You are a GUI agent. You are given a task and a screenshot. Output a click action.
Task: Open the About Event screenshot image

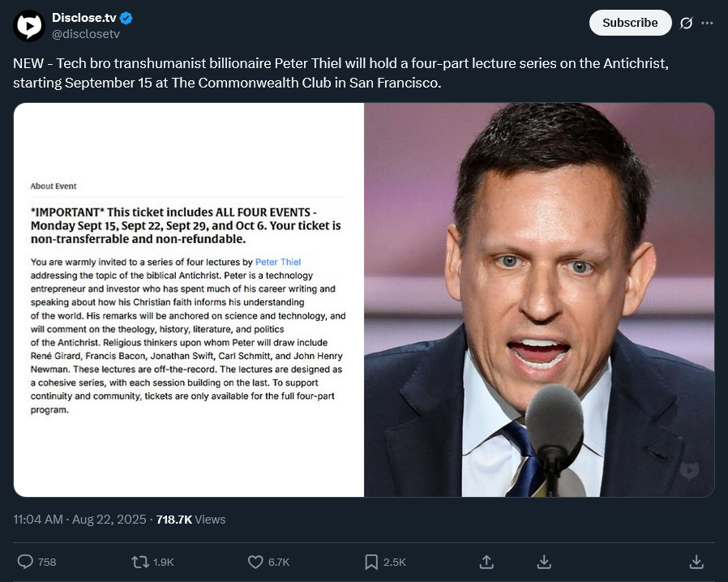point(188,299)
